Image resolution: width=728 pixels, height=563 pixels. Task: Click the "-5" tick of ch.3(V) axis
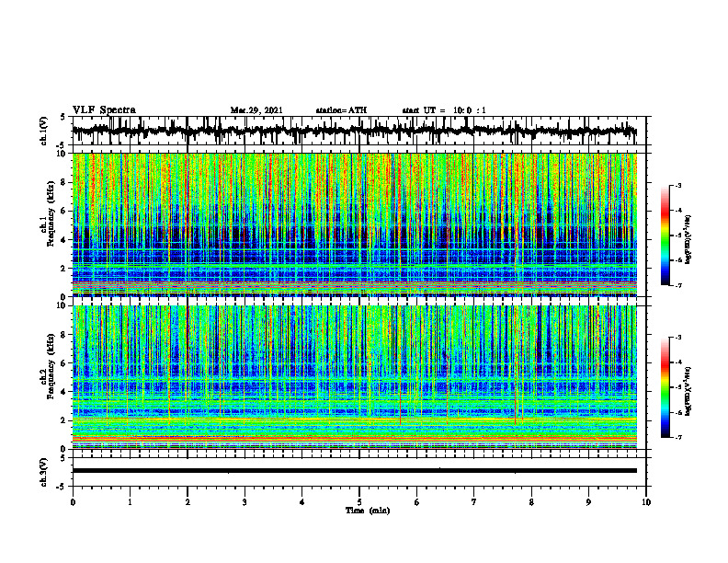[x=62, y=487]
